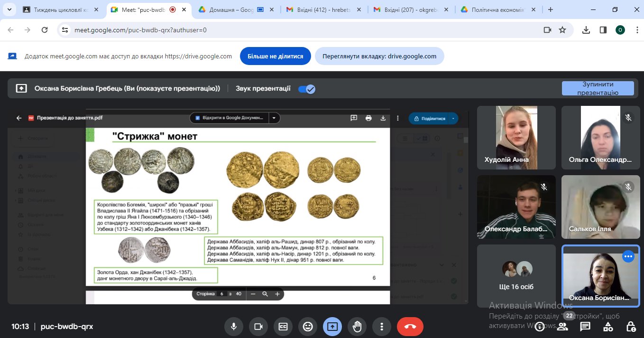The width and height of the screenshot is (644, 338).
Task: Click Відкрити в Google Документах button
Action: (229, 118)
